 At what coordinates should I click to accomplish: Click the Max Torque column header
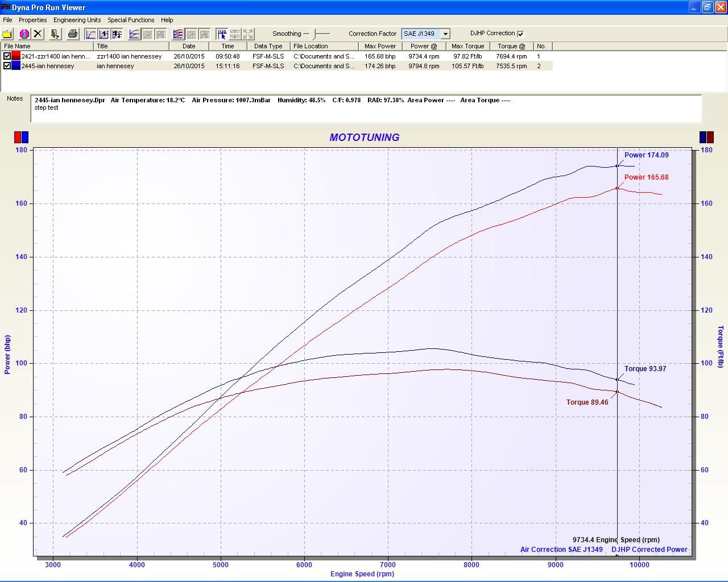click(x=468, y=46)
